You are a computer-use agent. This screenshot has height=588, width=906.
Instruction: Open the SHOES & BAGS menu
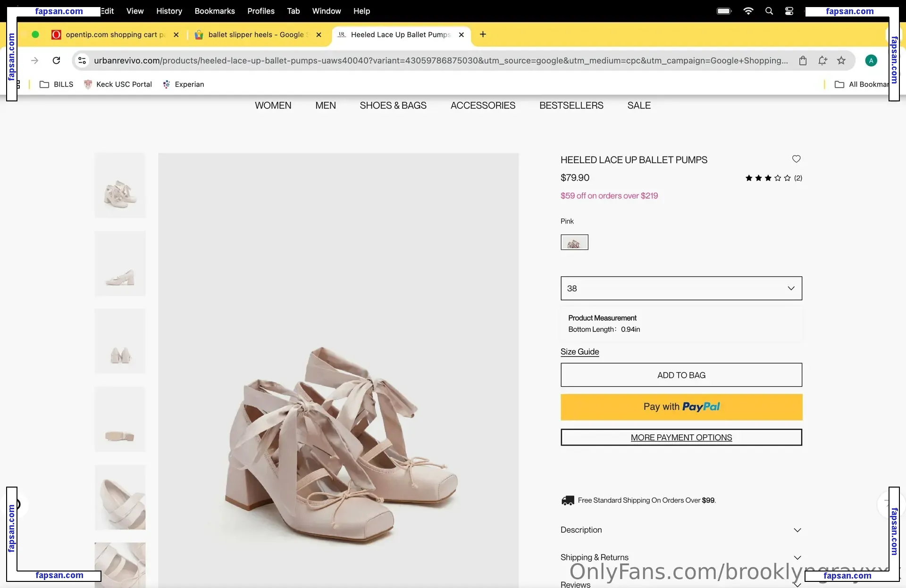[x=393, y=106]
